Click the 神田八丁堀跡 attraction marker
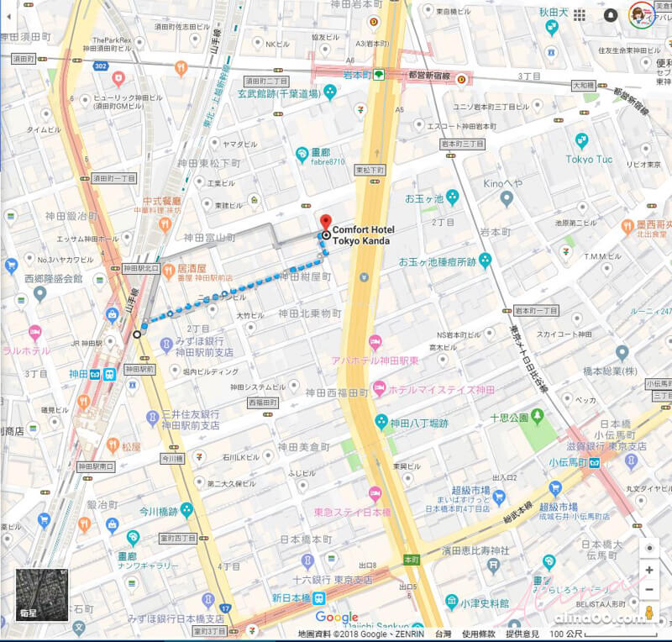The height and width of the screenshot is (642, 672). tap(381, 422)
